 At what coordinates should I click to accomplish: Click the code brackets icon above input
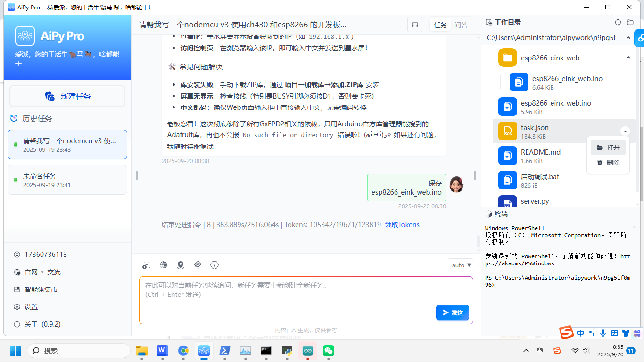tap(215, 265)
